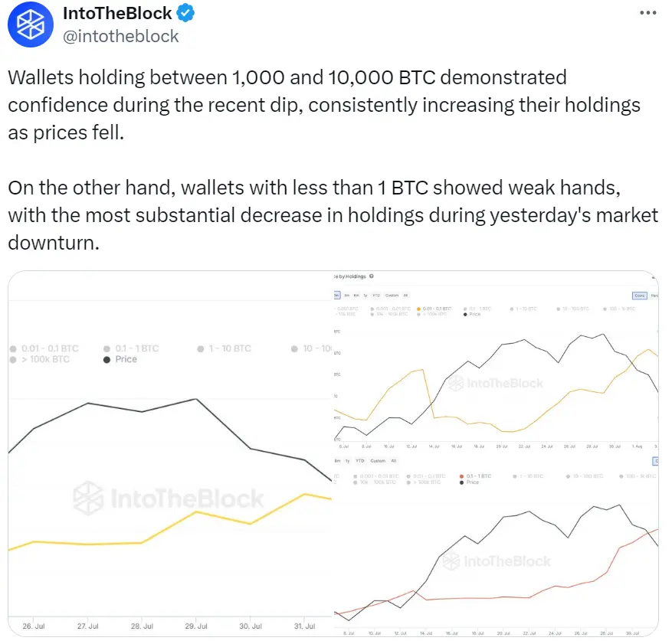Toggle the 0.01 - 0.1 BTC series in left chart

tap(50, 348)
